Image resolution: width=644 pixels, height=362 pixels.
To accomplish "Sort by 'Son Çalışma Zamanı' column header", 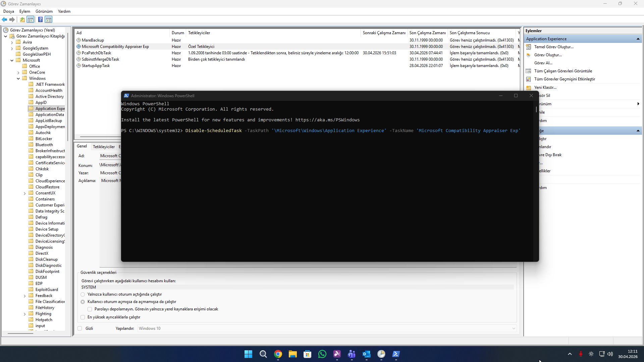I will (x=427, y=33).
